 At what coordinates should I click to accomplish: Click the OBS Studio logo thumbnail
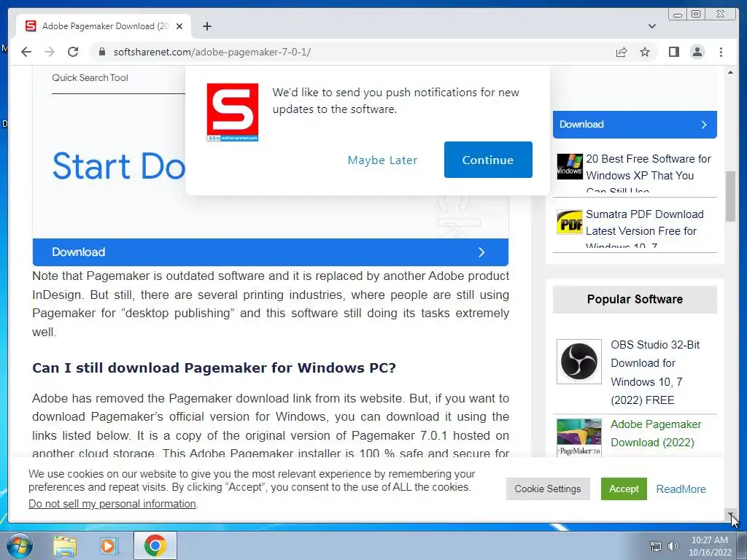(x=578, y=362)
